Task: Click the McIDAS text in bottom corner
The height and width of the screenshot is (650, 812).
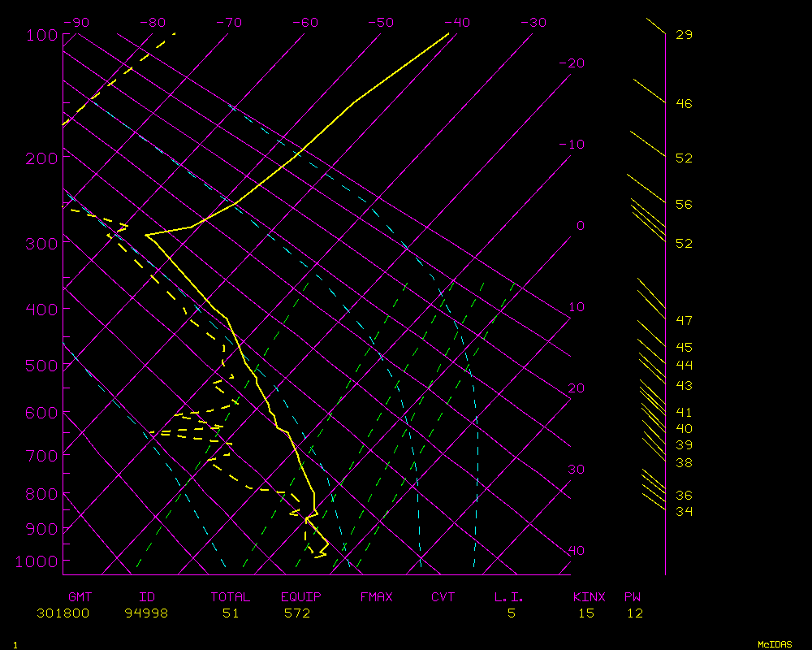Action: 775,644
